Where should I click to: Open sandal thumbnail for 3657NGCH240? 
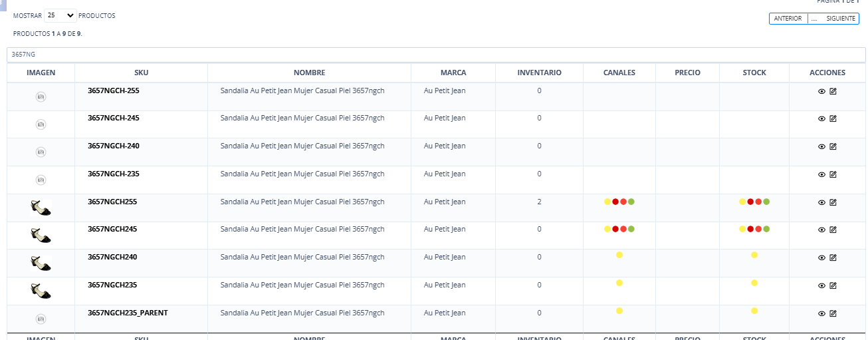pyautogui.click(x=41, y=263)
